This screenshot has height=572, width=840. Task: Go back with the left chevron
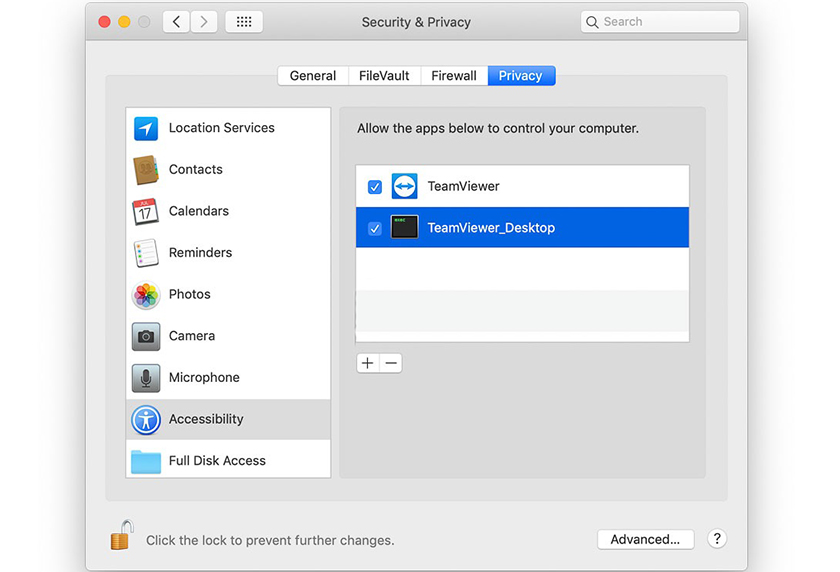pyautogui.click(x=176, y=22)
